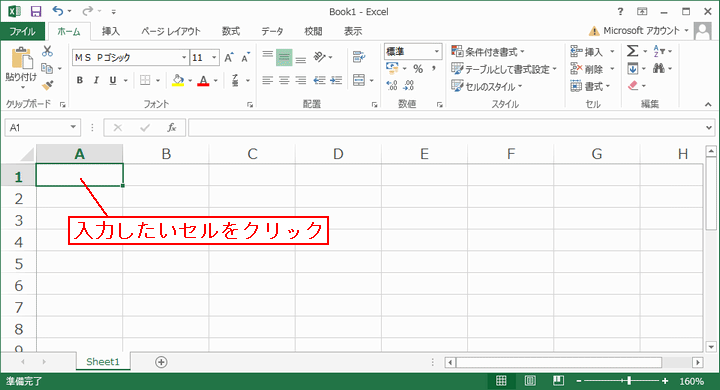720x390 pixels.
Task: Click the Merge and Center icon
Action: [359, 80]
